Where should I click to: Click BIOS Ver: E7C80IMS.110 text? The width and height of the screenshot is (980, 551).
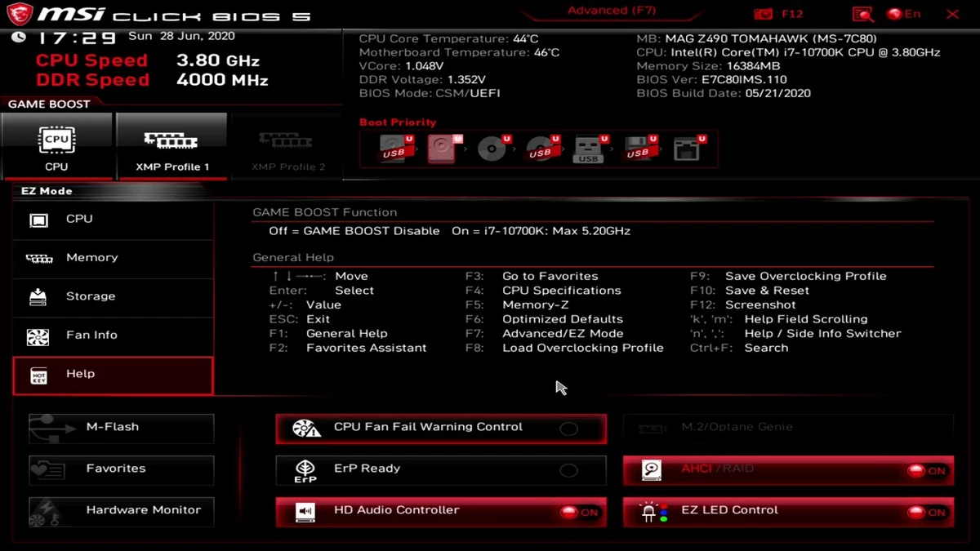click(711, 80)
